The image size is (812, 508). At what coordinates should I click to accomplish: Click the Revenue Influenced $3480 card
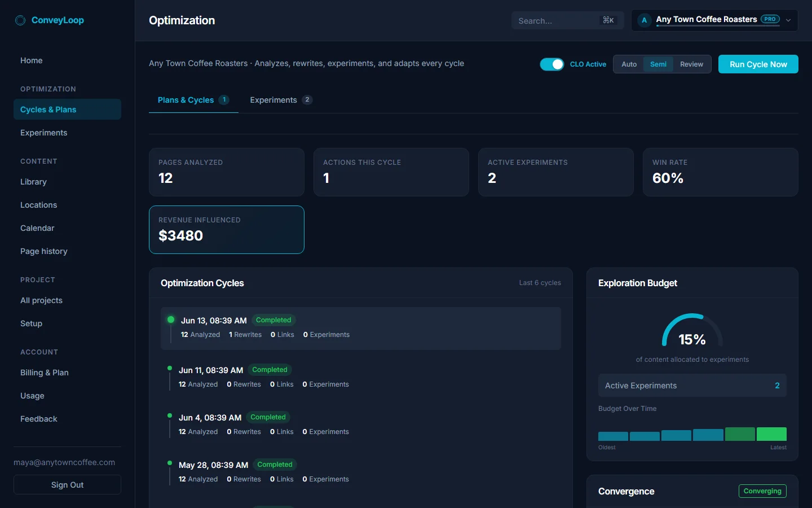click(x=227, y=230)
